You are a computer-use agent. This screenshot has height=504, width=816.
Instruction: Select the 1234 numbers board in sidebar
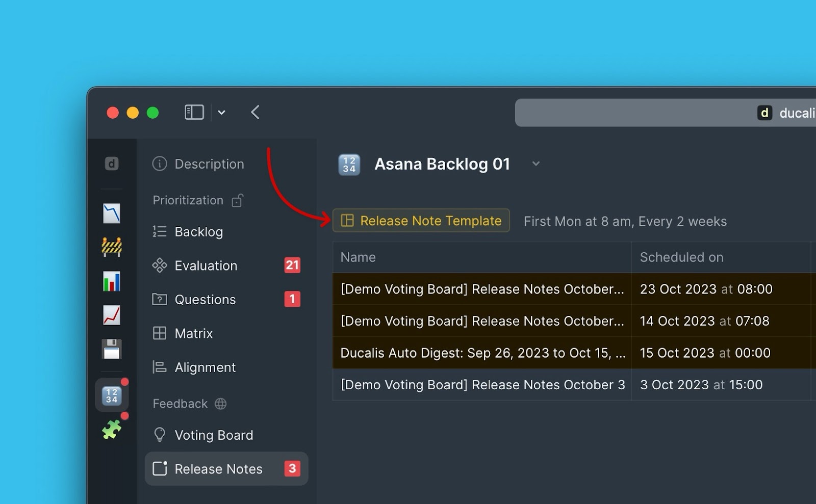point(112,395)
